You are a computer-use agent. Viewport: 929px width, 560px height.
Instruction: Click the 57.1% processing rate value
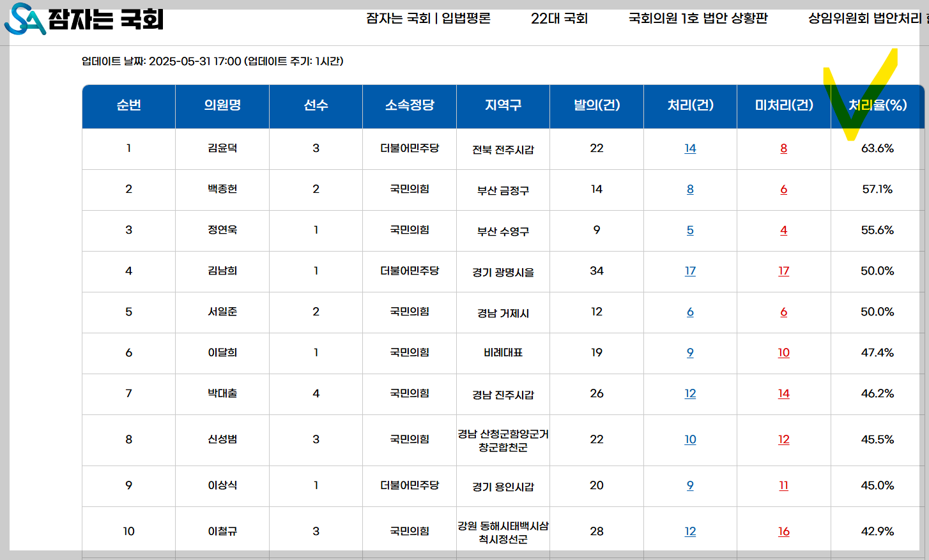tap(877, 189)
